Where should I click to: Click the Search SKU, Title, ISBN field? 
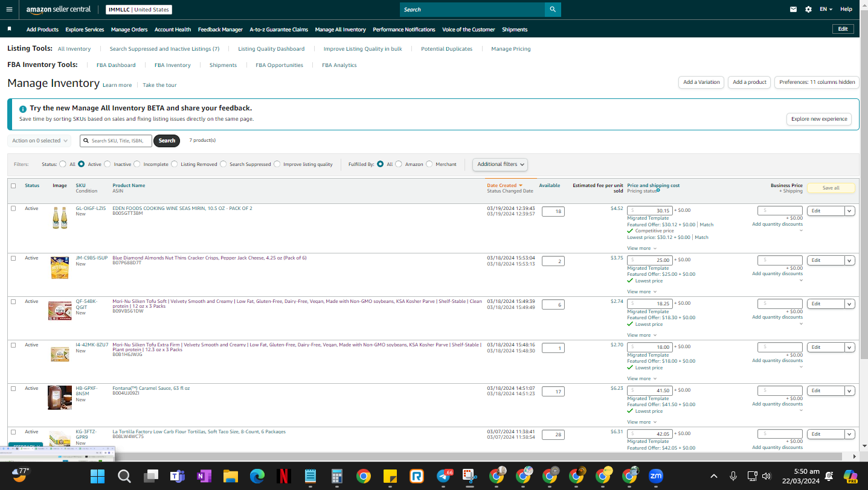pos(116,141)
